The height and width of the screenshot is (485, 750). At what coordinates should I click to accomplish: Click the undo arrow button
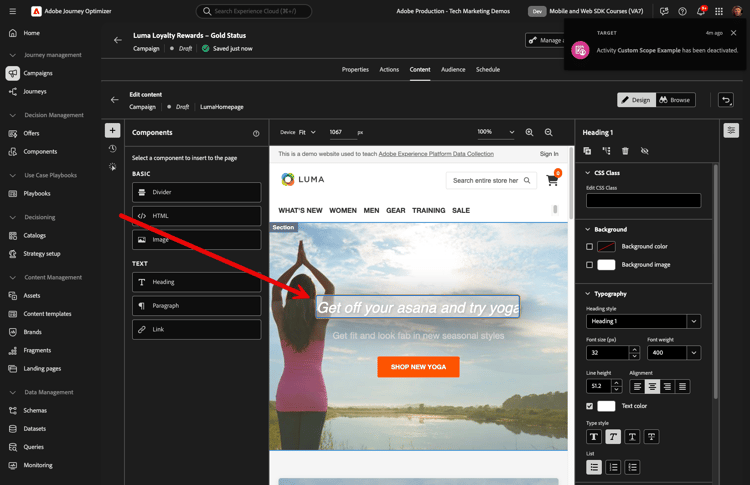coord(726,100)
